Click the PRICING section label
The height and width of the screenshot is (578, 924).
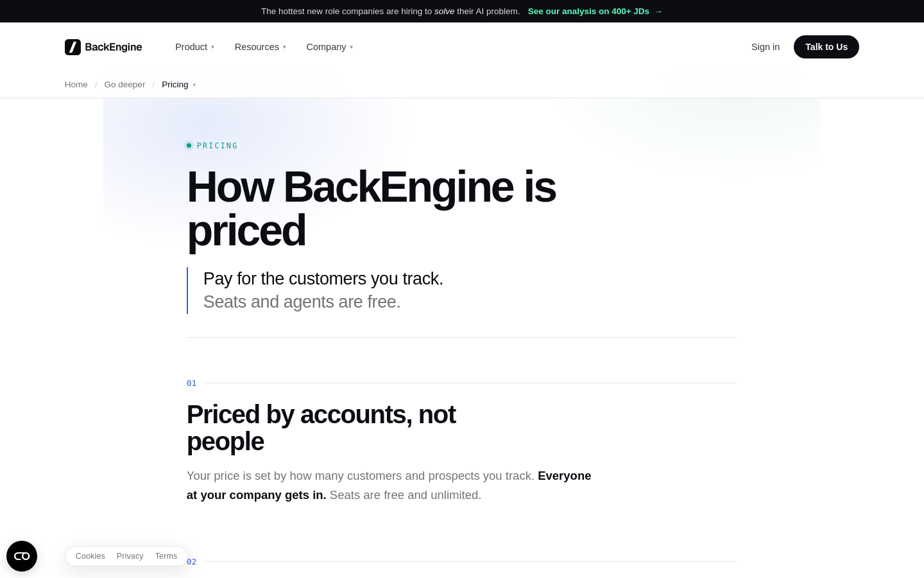click(218, 146)
